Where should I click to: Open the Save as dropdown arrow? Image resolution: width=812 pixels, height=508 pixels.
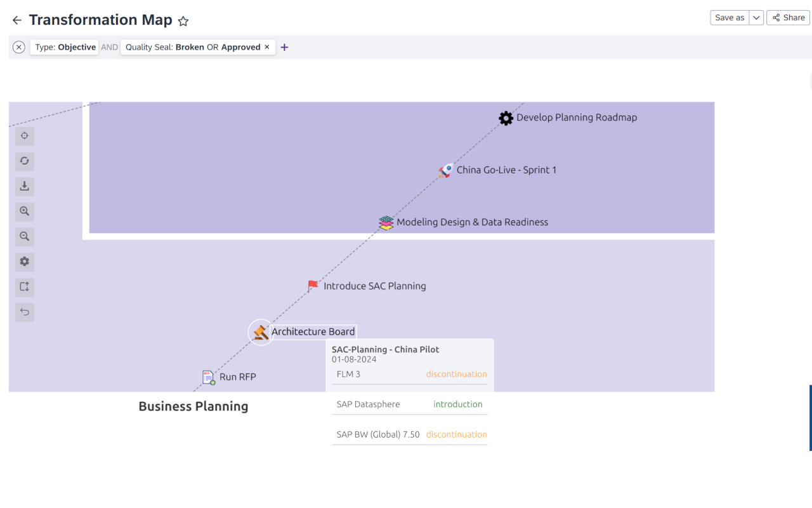tap(756, 18)
